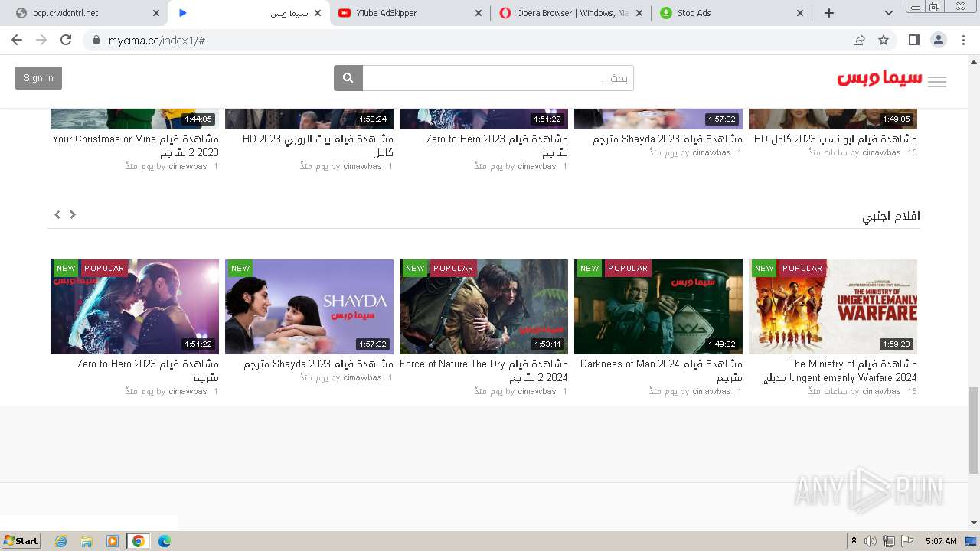Launch Internet Explorer from taskbar
This screenshot has height=551, width=980.
[x=60, y=541]
